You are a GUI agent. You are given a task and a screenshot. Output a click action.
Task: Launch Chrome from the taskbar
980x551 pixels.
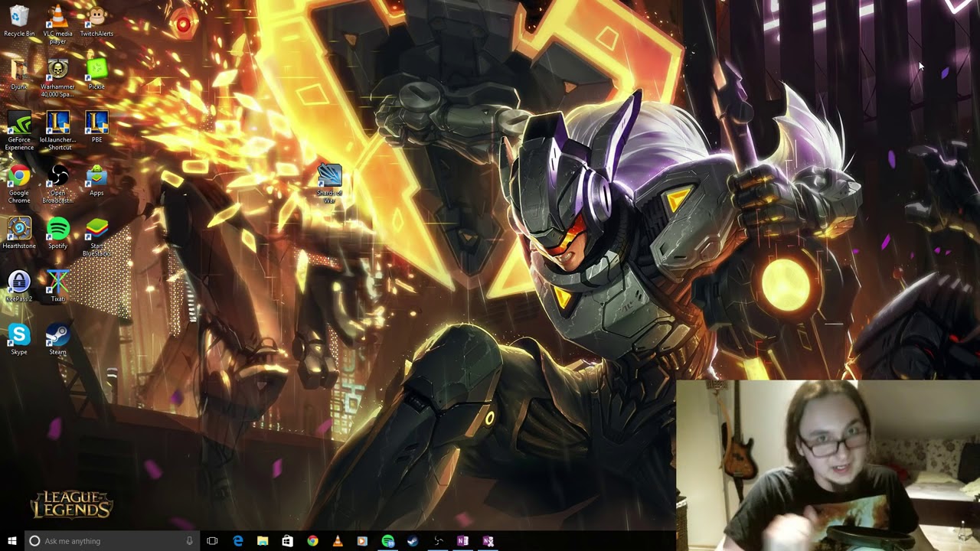pyautogui.click(x=312, y=541)
